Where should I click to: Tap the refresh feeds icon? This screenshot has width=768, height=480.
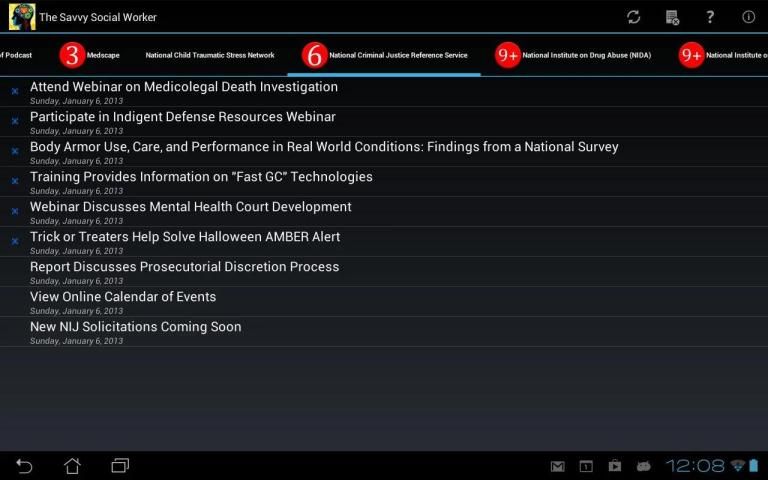point(633,17)
